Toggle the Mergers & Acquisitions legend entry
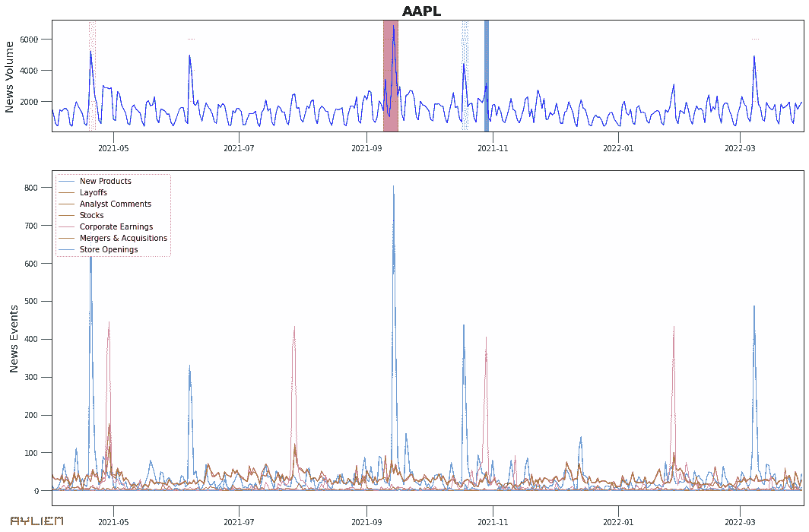The image size is (809, 532). (x=123, y=239)
